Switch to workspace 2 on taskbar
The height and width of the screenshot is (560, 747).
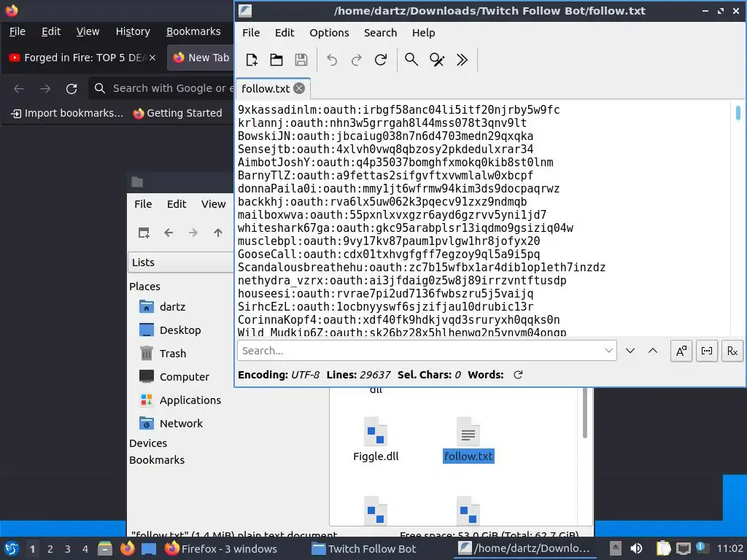tap(50, 549)
